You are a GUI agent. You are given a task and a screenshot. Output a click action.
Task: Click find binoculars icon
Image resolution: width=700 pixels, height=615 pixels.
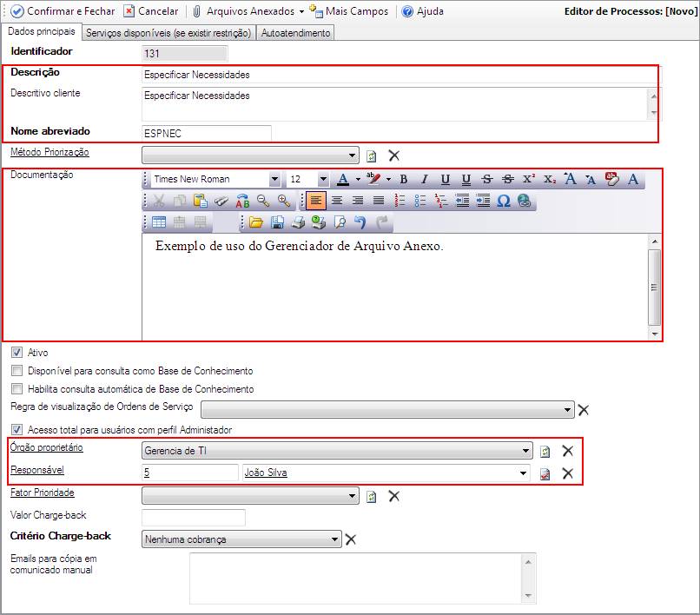coord(221,201)
